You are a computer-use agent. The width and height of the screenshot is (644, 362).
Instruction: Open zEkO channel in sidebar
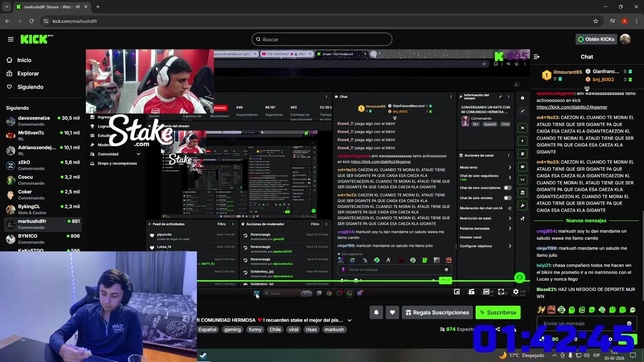[42, 165]
